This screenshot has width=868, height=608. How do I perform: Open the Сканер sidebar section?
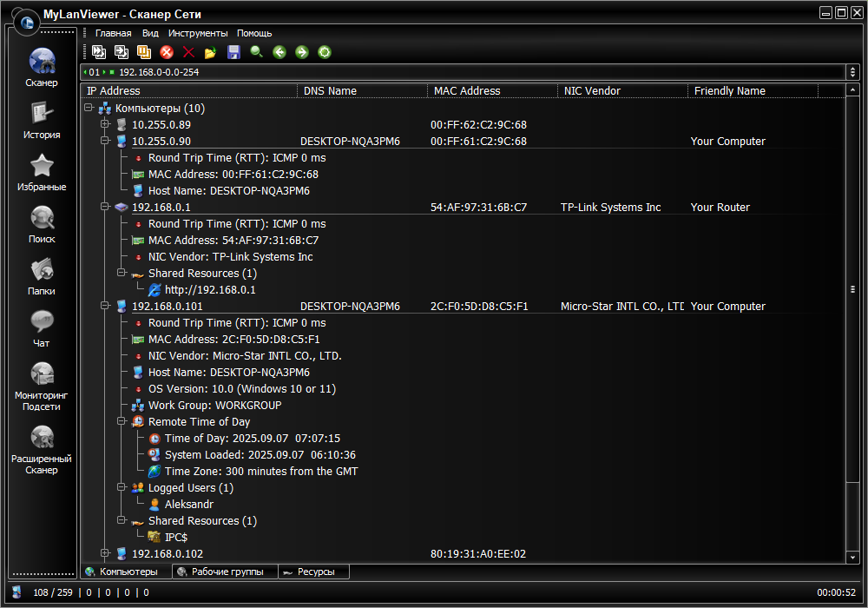(x=42, y=68)
